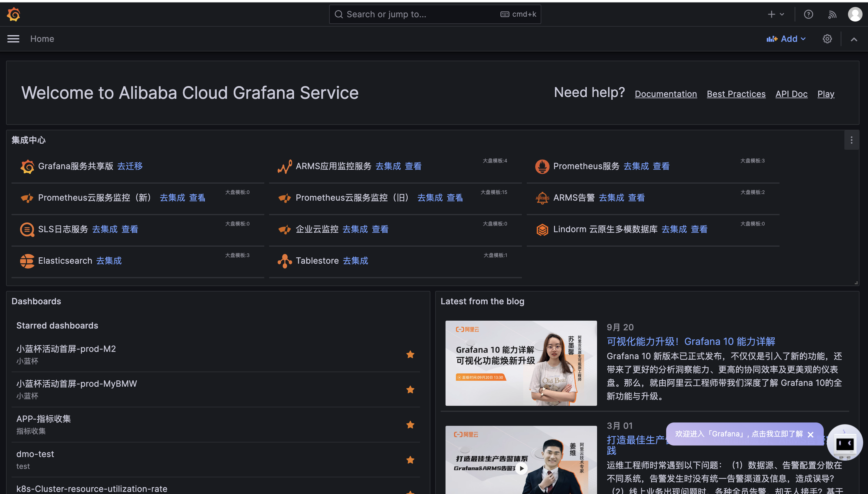Click 查看 for Prometheus云服务监控（旧）
Screen dimensions: 868x494
pos(455,198)
